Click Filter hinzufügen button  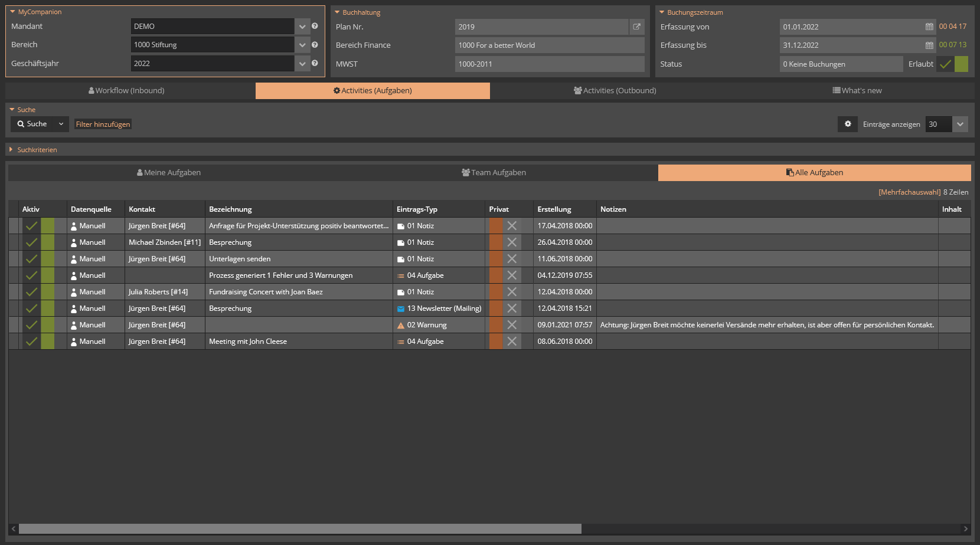point(103,124)
